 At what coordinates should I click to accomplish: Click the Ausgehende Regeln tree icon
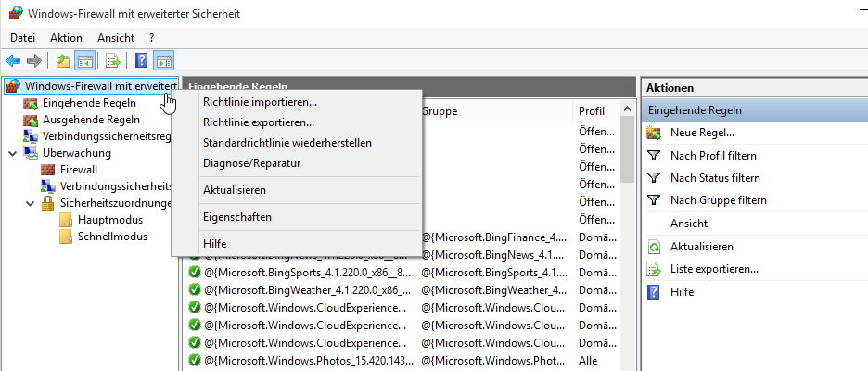31,121
